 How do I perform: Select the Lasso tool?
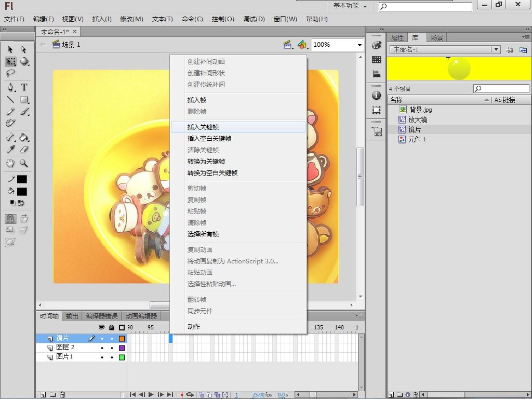point(10,73)
